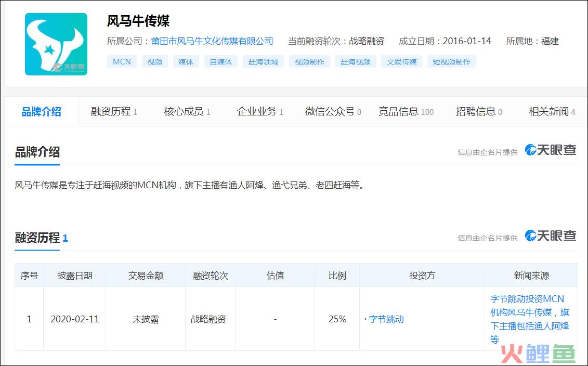
Task: Click the 短视频制作 tag
Action: click(452, 62)
